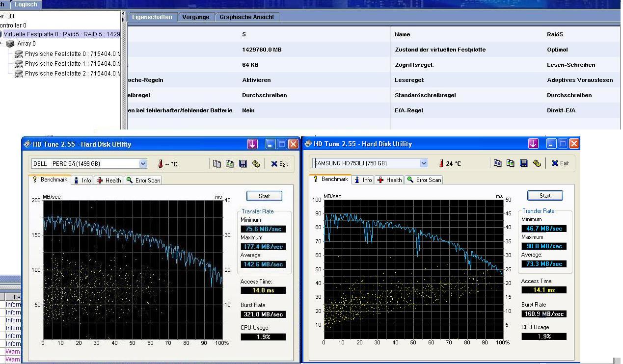
Task: Switch to the Logisch tab
Action: tap(26, 4)
